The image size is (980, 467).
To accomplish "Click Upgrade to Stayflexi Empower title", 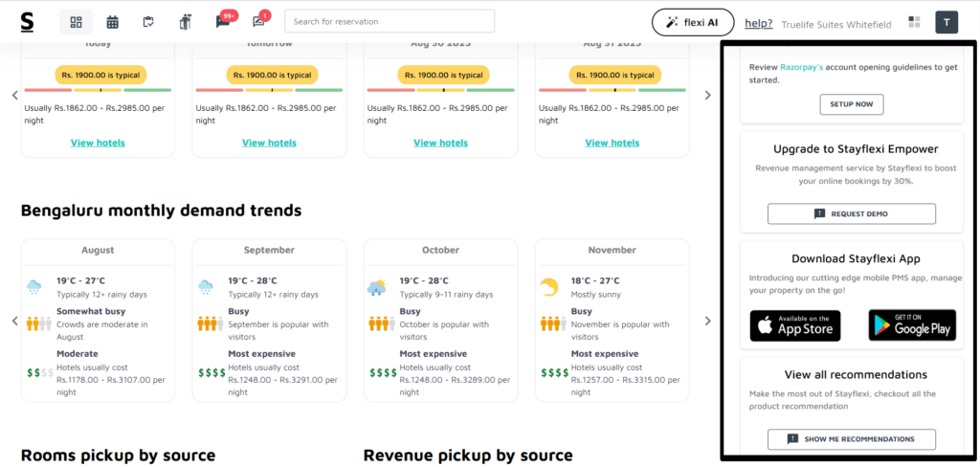I will click(x=856, y=149).
